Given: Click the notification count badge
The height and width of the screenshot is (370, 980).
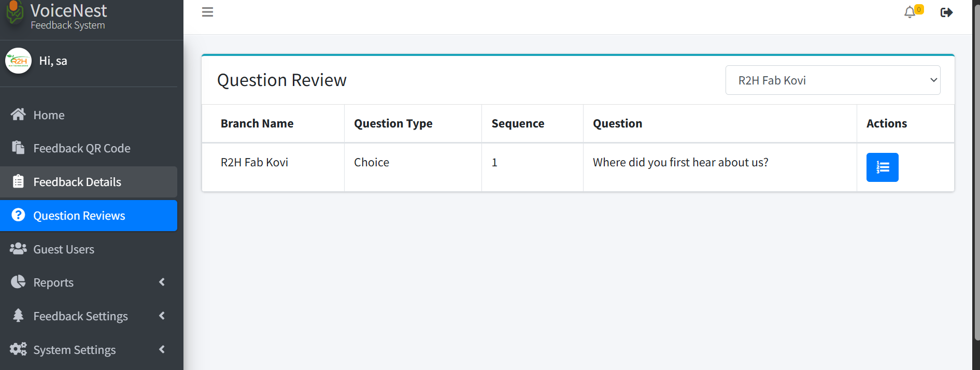Looking at the screenshot, I should tap(919, 9).
